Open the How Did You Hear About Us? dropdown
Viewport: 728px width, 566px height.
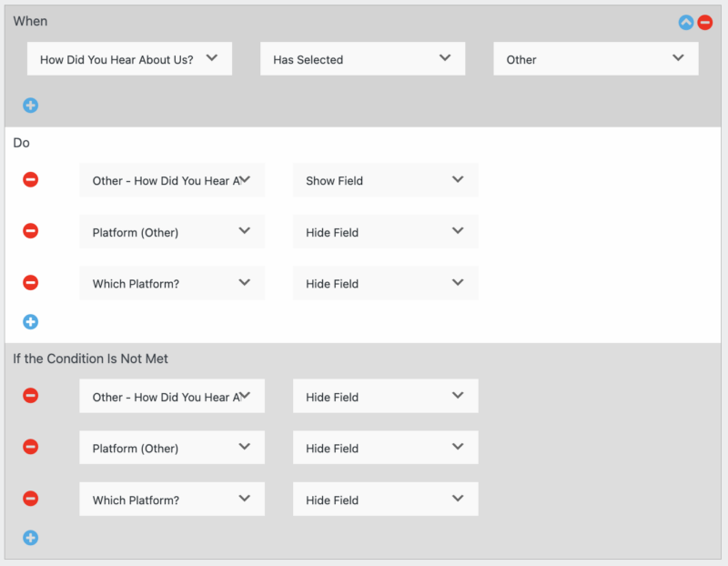point(129,57)
